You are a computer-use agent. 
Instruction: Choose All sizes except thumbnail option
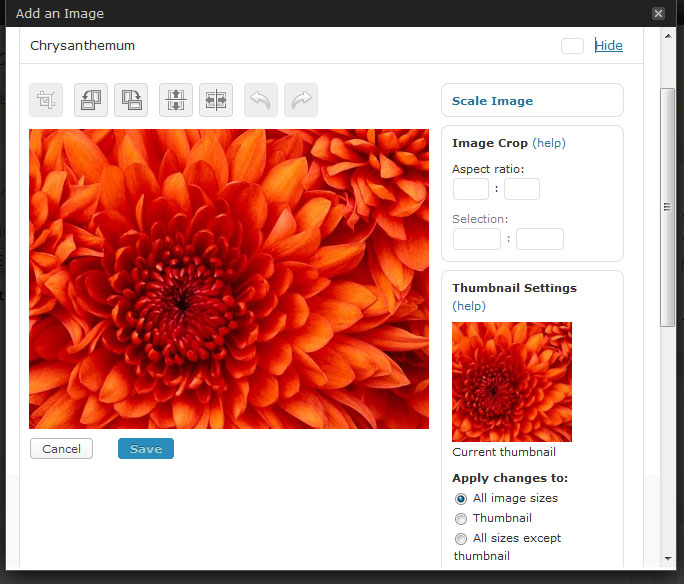[461, 539]
